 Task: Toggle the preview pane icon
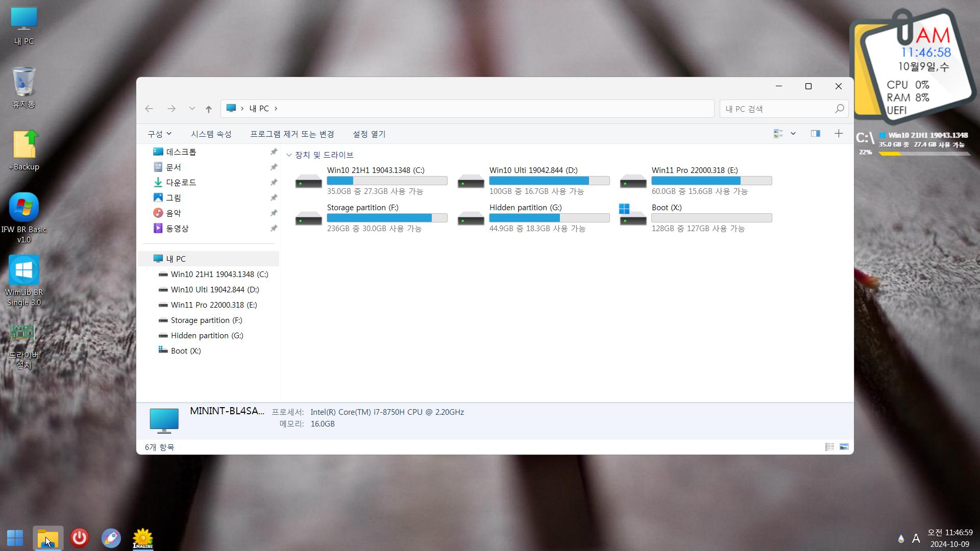click(x=816, y=134)
